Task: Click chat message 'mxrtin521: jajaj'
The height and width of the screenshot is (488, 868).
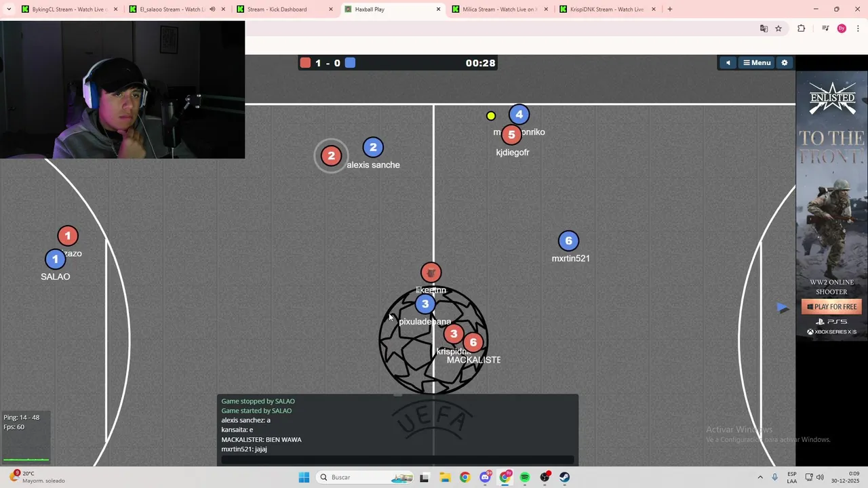Action: 244,449
